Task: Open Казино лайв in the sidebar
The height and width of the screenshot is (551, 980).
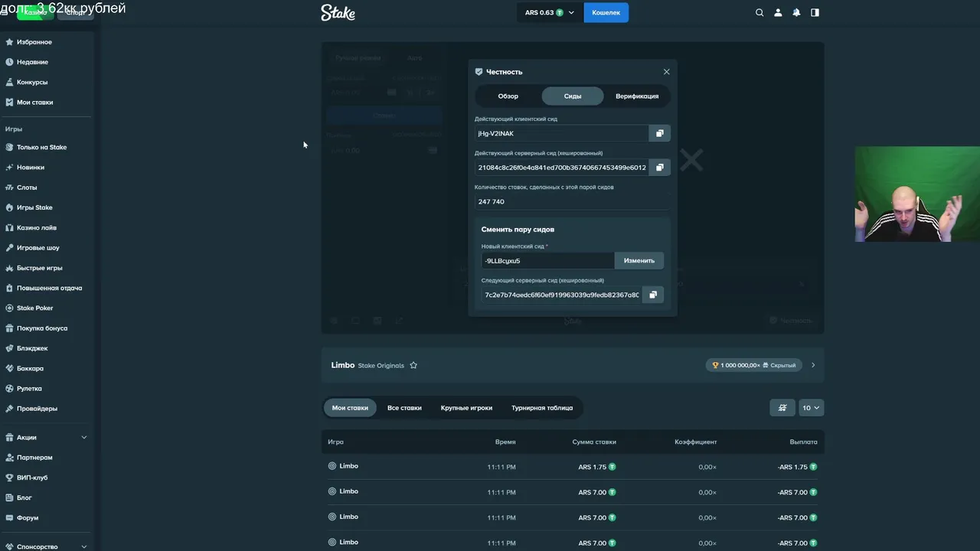Action: point(37,227)
